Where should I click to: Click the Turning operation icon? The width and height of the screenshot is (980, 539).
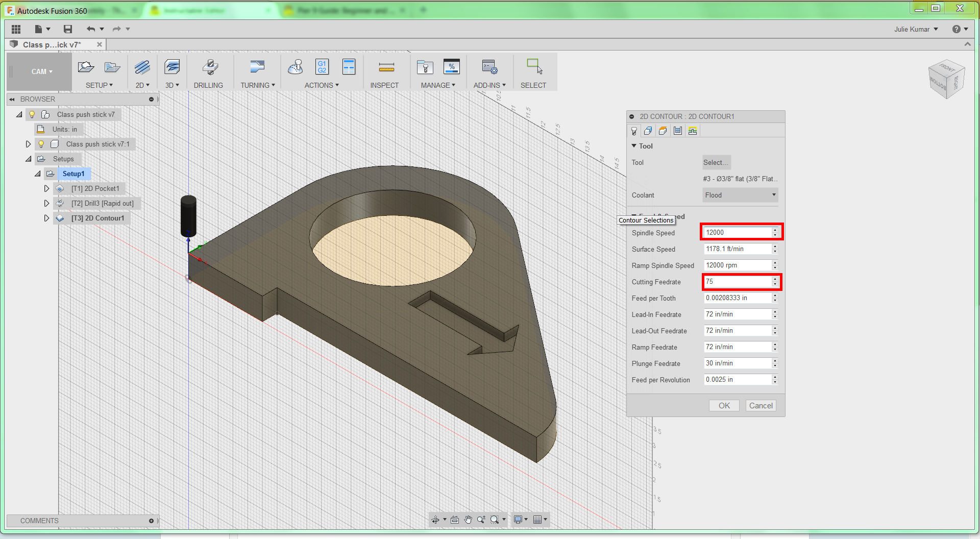click(x=257, y=67)
